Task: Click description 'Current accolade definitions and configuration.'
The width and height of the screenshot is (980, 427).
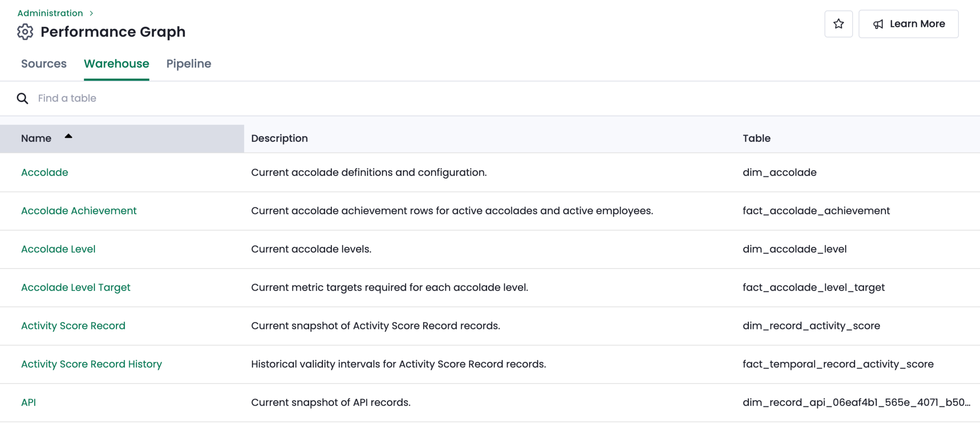Action: tap(369, 173)
